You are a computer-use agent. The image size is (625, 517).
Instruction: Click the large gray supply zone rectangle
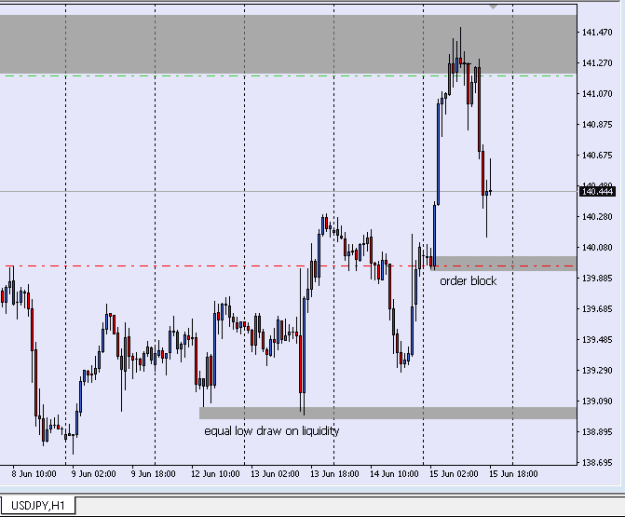coord(288,44)
